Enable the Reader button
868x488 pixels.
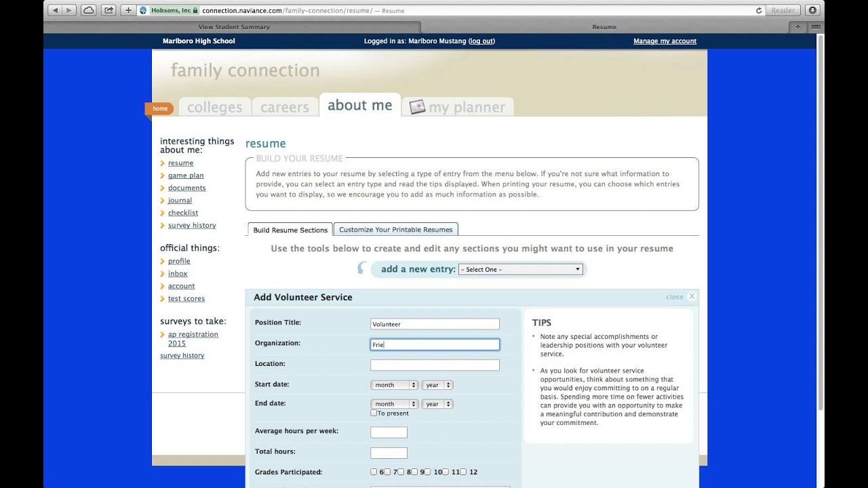(x=783, y=10)
